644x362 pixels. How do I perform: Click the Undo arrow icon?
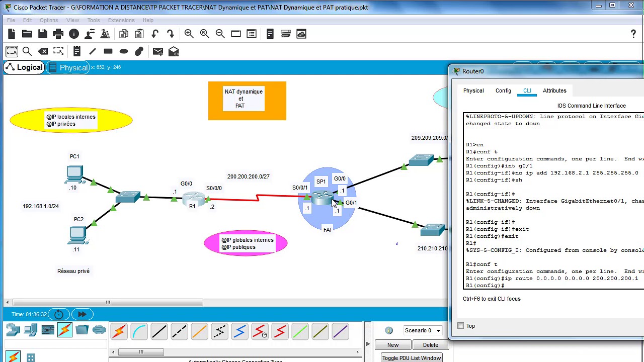point(155,34)
